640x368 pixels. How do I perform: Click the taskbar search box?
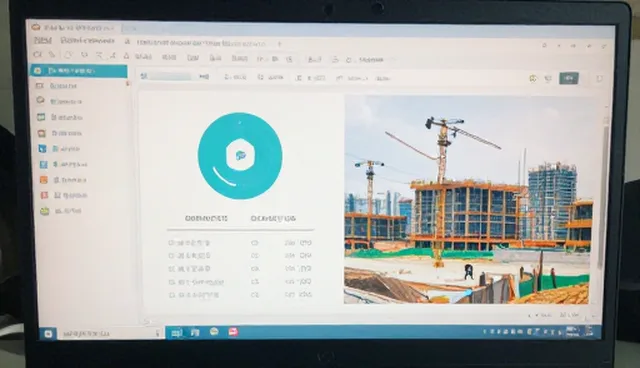[110, 334]
